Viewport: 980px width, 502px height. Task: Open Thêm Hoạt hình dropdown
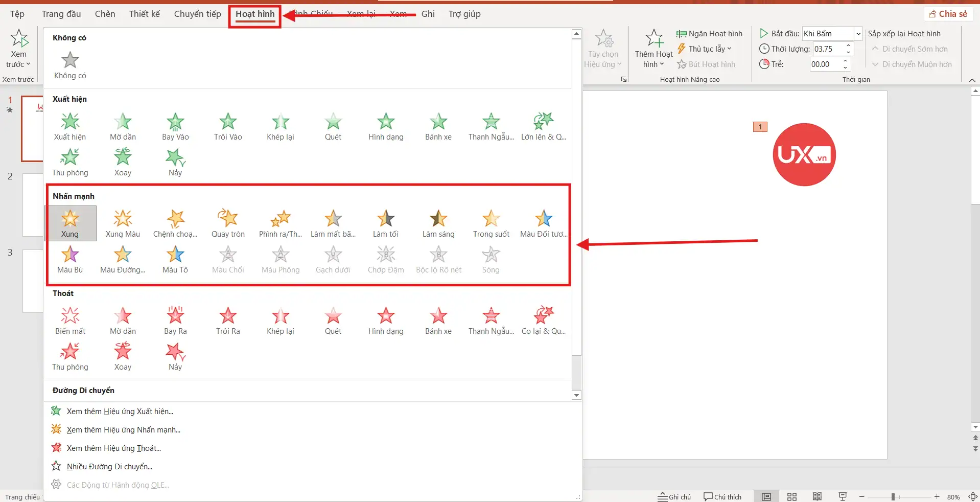pyautogui.click(x=654, y=59)
